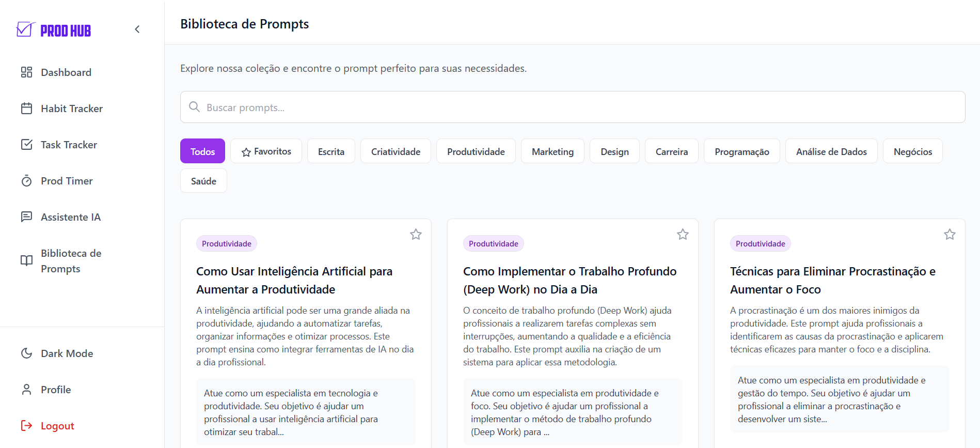Screen dimensions: 980x448
Task: Click the Prod Hub logo icon
Action: point(25,29)
